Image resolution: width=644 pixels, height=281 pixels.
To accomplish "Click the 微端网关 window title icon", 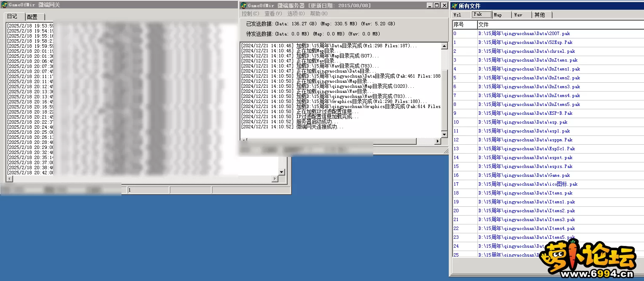I will [4, 5].
